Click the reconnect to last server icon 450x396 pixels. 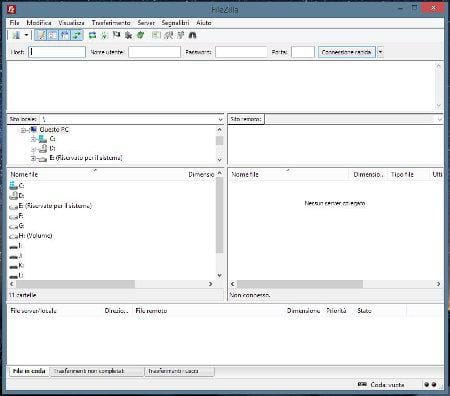point(140,35)
